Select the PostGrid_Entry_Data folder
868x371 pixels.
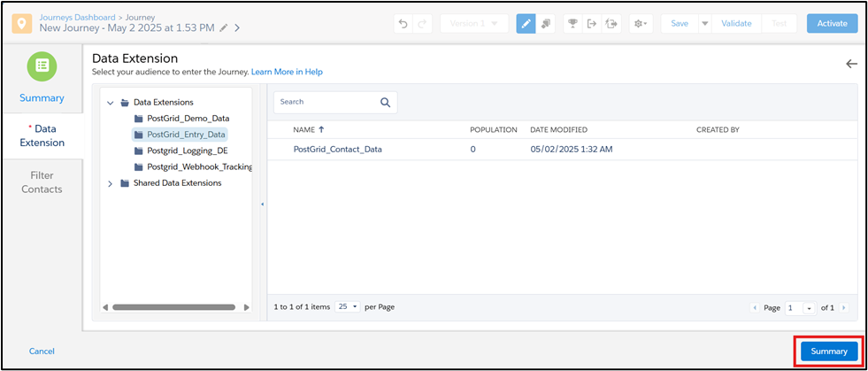coord(180,135)
